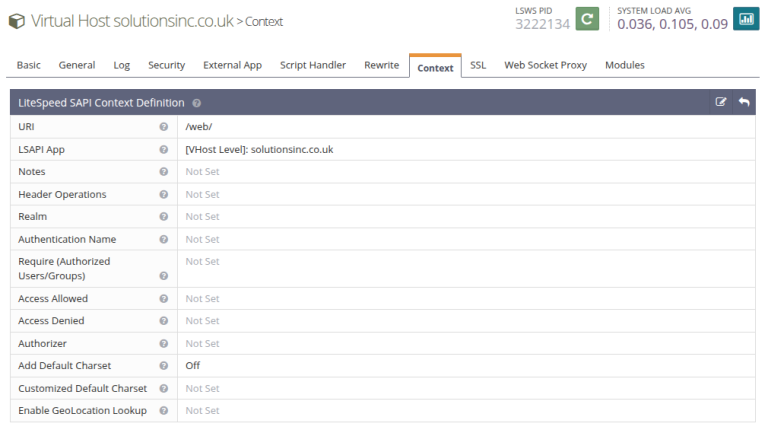This screenshot has width=768, height=433.
Task: Go to the SSL tab
Action: tap(478, 65)
